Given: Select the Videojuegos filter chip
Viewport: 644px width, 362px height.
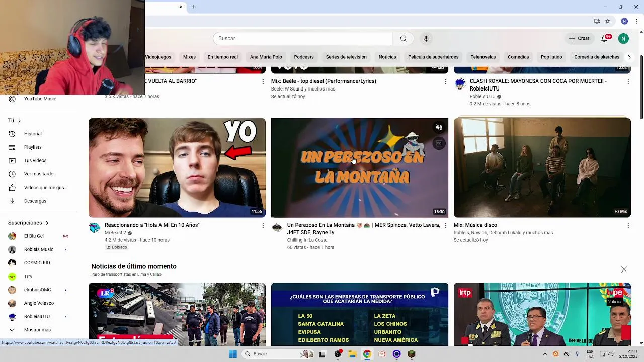Looking at the screenshot, I should tap(158, 57).
